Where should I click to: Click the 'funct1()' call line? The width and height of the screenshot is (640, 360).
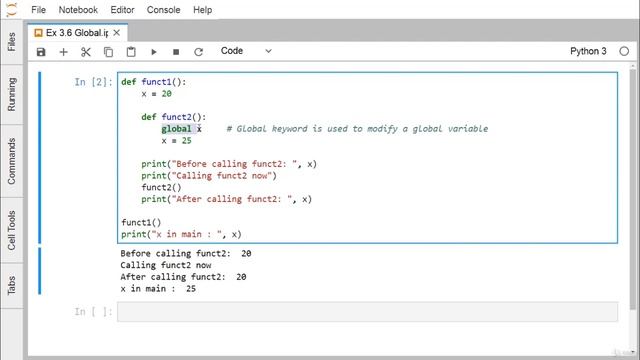[x=141, y=222]
